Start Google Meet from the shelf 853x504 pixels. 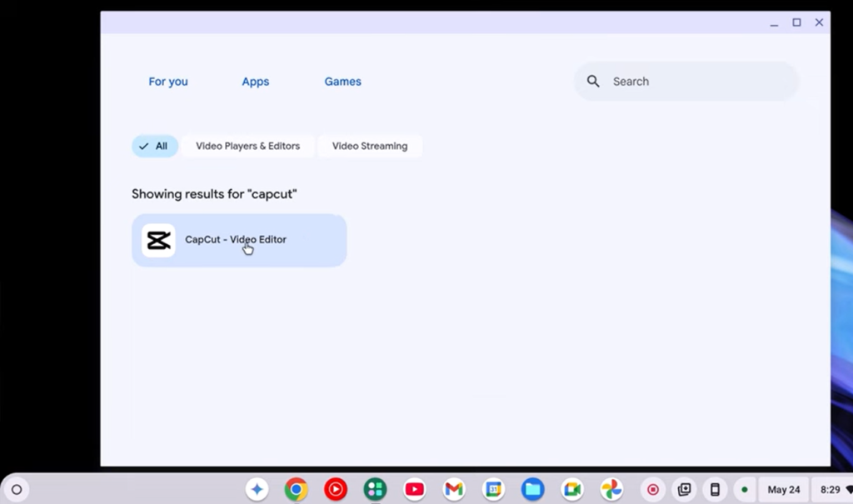point(571,489)
